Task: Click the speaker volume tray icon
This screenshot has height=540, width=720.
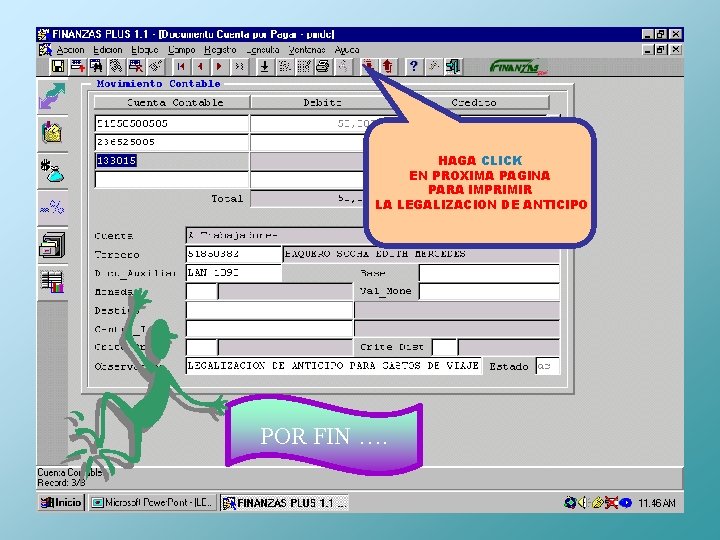Action: click(x=583, y=503)
